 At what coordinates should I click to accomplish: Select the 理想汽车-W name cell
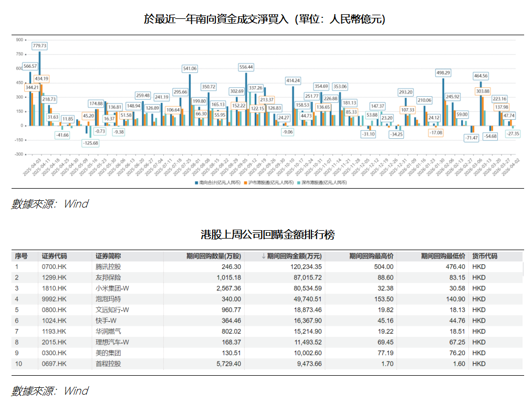(112, 342)
